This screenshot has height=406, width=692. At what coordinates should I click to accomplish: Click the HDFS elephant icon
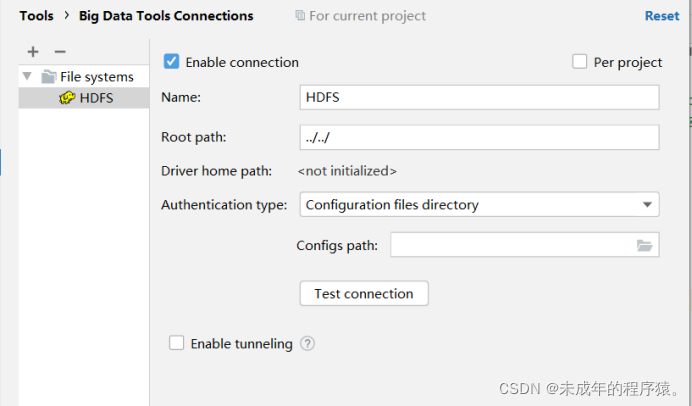[67, 98]
